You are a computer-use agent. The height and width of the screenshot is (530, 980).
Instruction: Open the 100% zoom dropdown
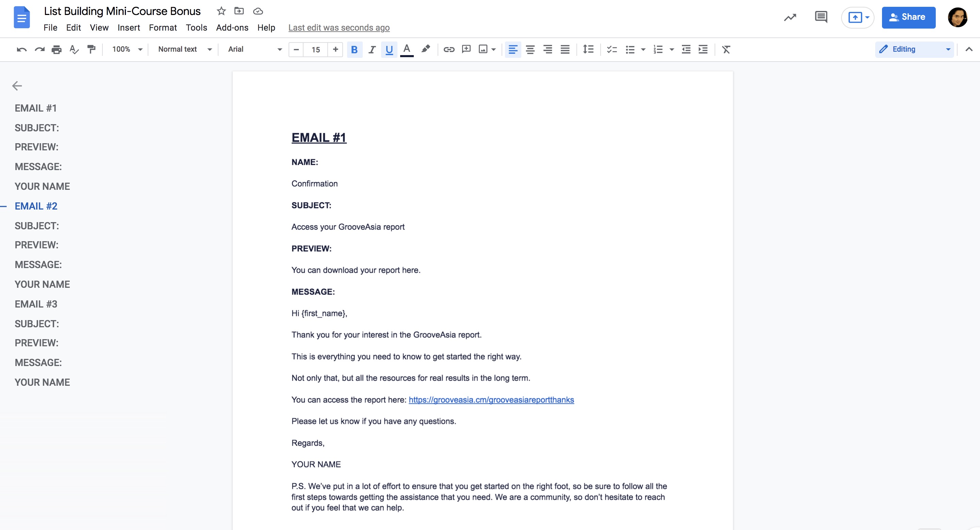click(127, 49)
